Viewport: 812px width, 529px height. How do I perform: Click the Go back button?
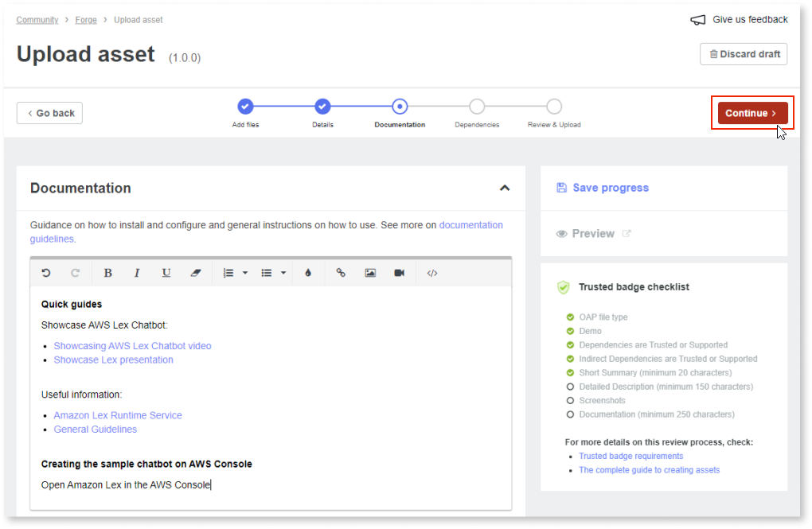tap(49, 113)
